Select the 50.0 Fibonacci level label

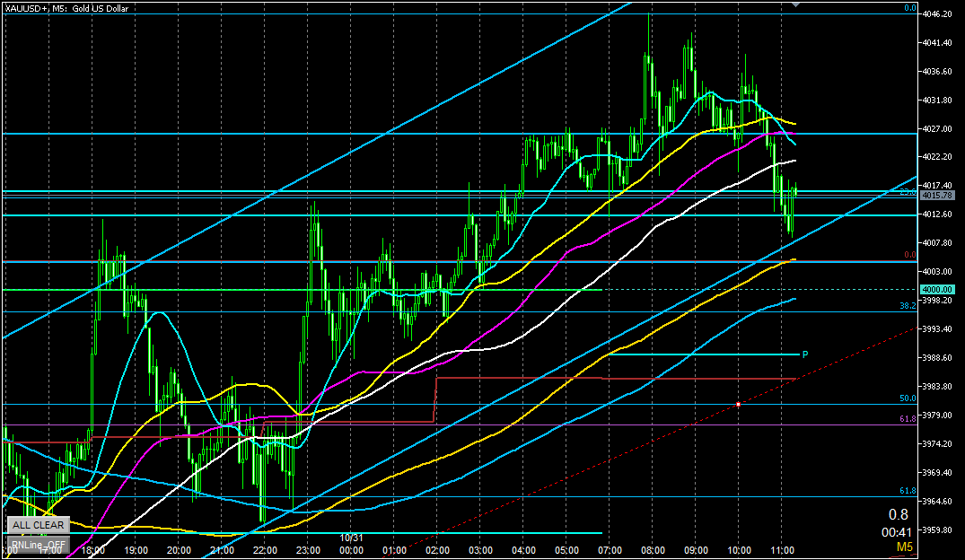908,398
